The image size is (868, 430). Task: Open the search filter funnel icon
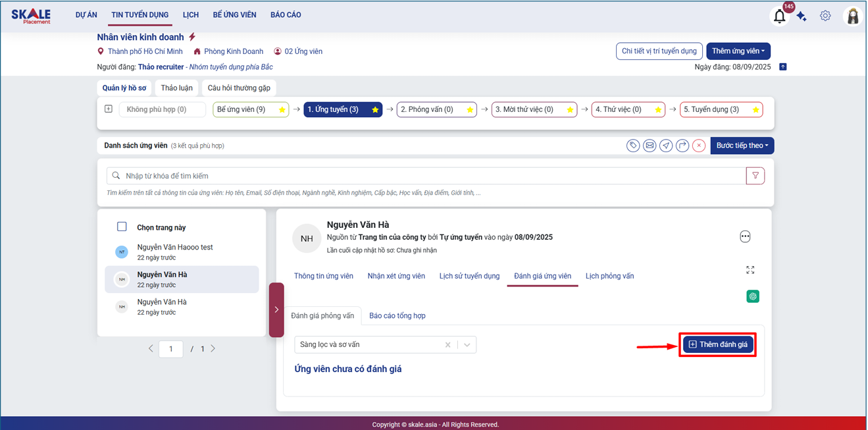coord(755,176)
